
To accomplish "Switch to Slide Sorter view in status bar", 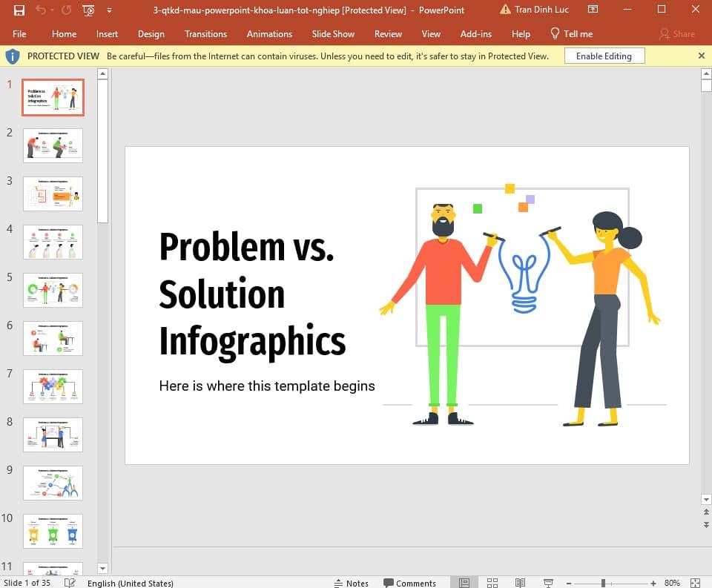I will (x=492, y=583).
